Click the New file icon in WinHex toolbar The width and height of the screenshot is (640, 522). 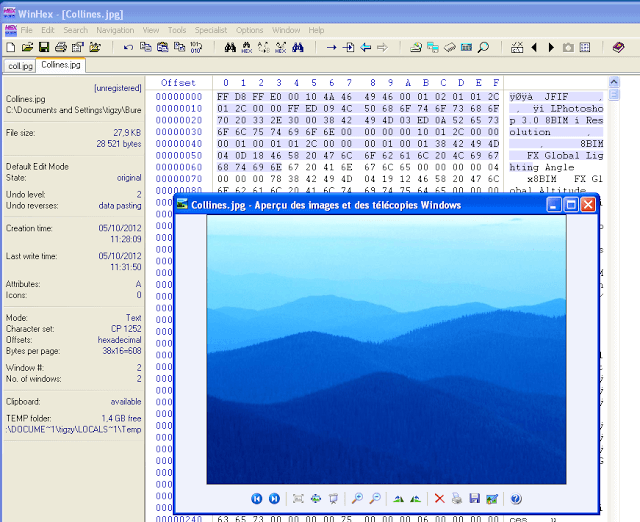coord(10,47)
